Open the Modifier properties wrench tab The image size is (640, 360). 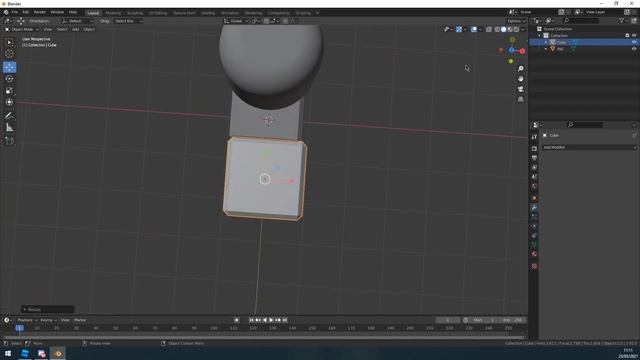pyautogui.click(x=534, y=208)
